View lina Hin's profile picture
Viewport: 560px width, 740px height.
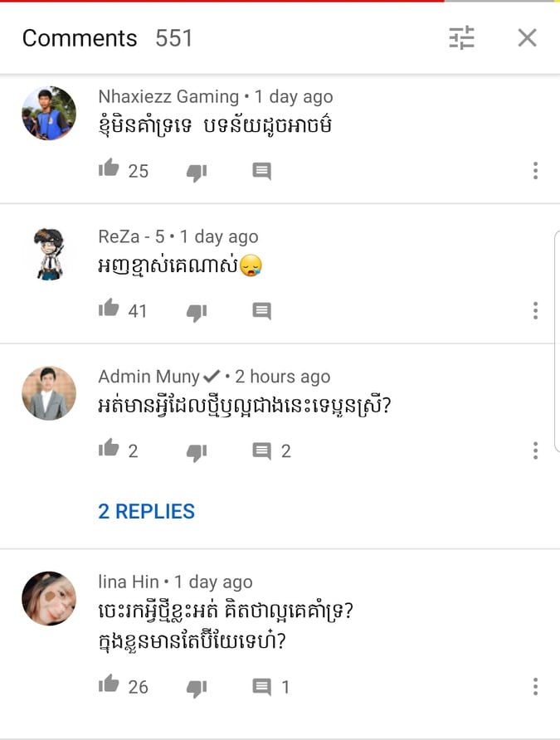click(x=49, y=598)
